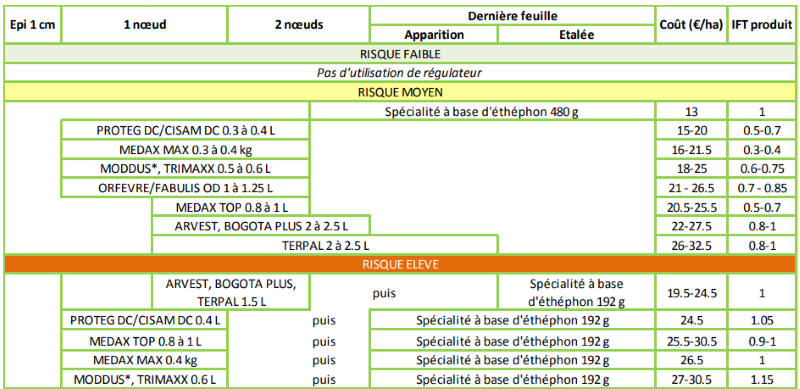Click the 'Dernière feuille' header cell
800x389 pixels.
coord(512,15)
